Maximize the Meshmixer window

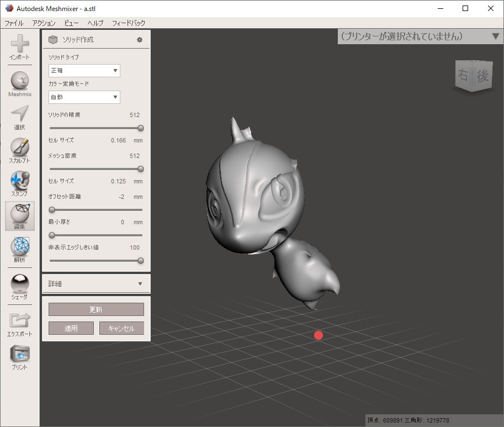tap(465, 9)
